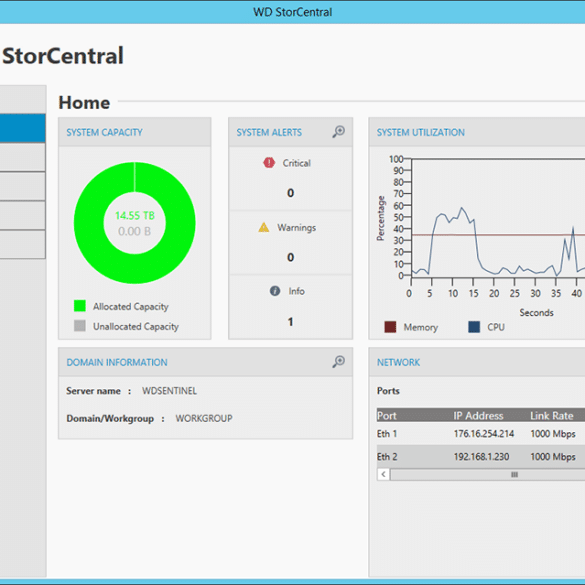The height and width of the screenshot is (585, 585).
Task: Click the 1000 Mbps value for Eth 1
Action: pos(553,434)
